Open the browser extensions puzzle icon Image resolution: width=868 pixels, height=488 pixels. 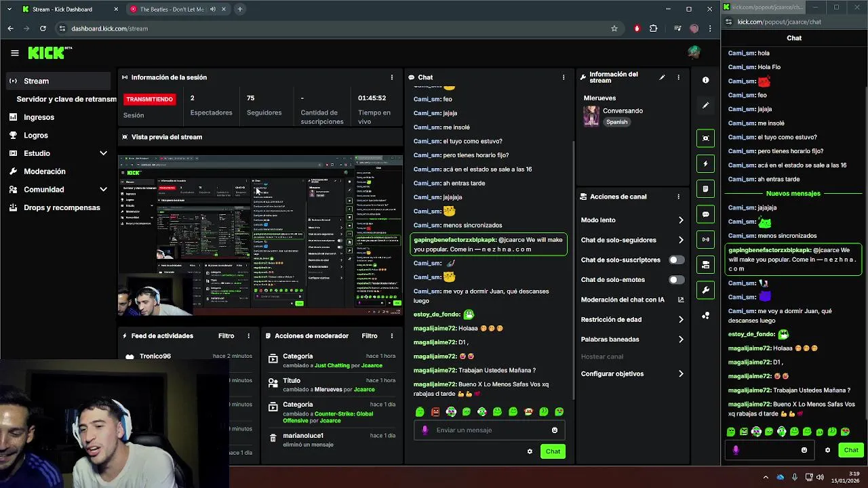tap(654, 28)
